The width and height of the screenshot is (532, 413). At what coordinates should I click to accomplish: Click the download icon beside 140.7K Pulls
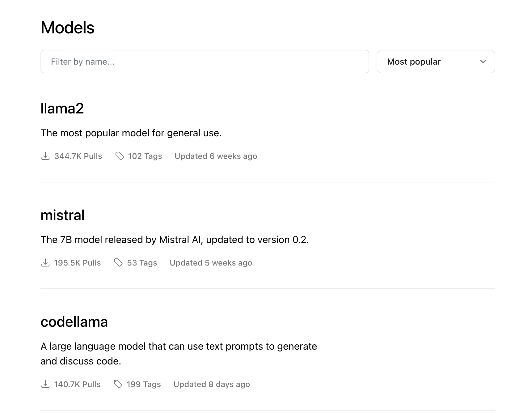coord(45,384)
